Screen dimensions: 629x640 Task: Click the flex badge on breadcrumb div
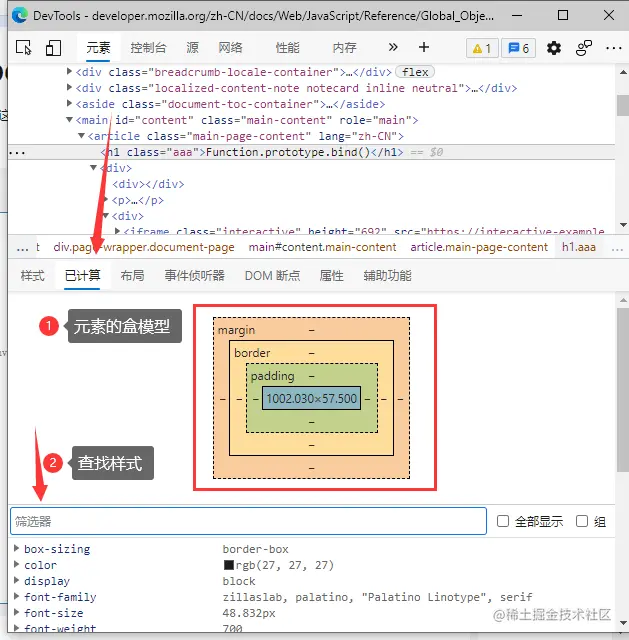(x=415, y=72)
